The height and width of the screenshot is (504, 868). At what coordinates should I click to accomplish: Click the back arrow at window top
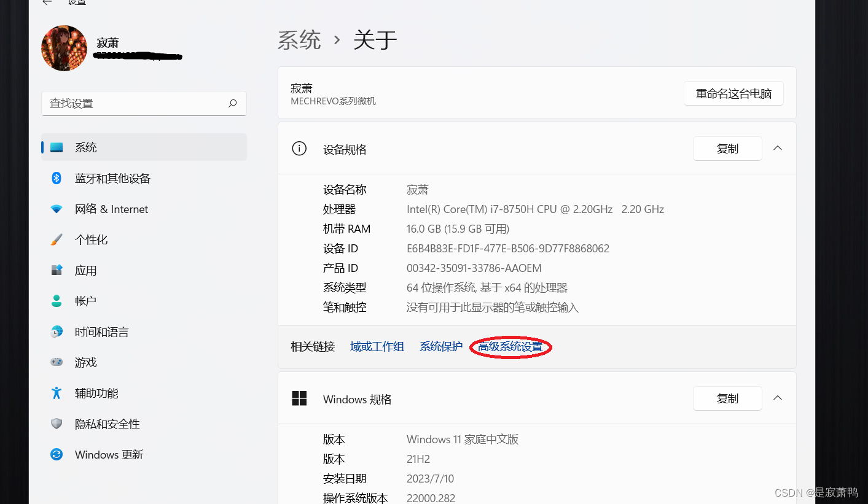pos(47,2)
